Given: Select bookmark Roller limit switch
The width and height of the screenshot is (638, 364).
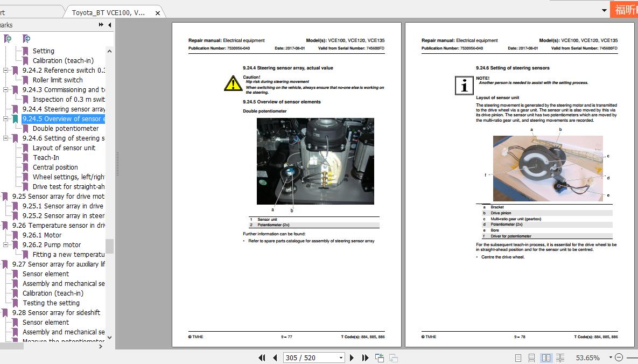Looking at the screenshot, I should pos(58,80).
